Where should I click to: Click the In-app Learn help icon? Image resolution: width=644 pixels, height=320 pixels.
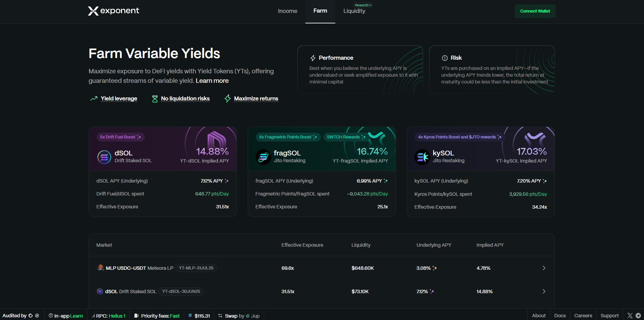coord(51,316)
